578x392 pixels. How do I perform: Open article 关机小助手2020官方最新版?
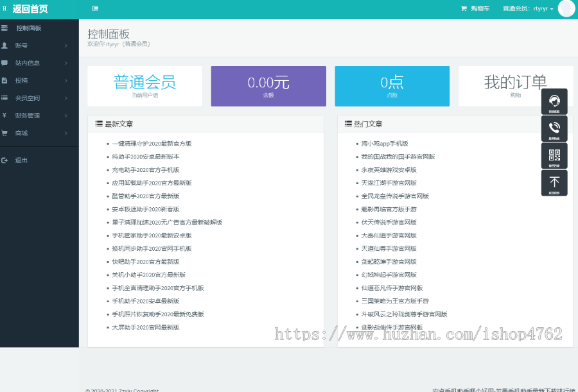(149, 275)
